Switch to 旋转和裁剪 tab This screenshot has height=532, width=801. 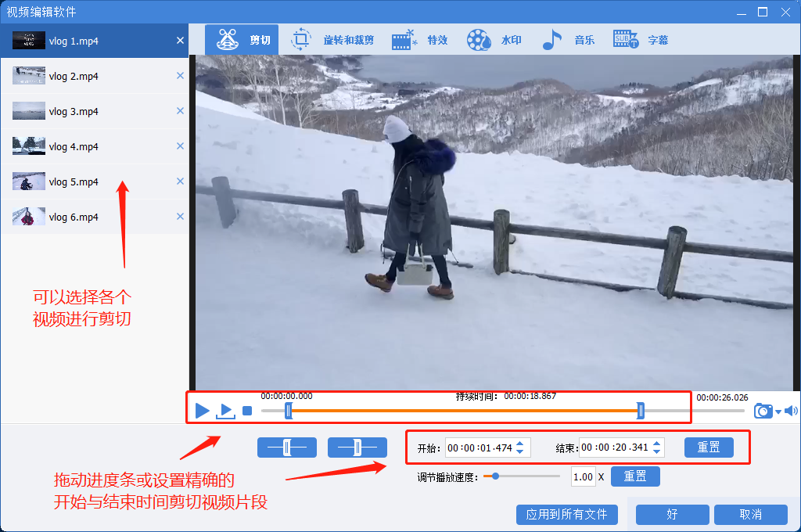click(332, 39)
